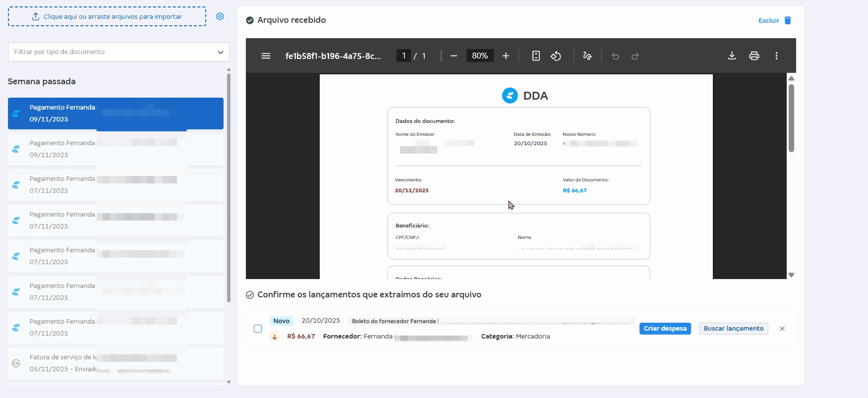The height and width of the screenshot is (398, 868).
Task: Click the import files drop area
Action: coord(107,16)
